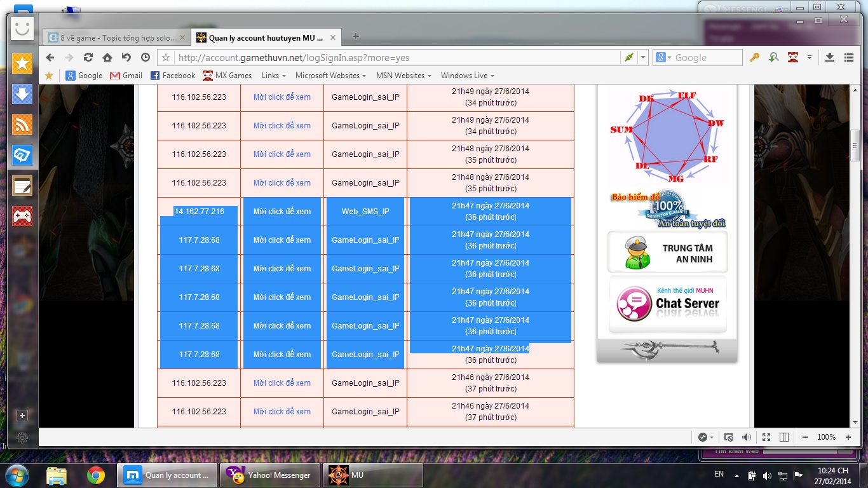Open the RSS feed reader sidebar icon
868x488 pixels.
pos(22,125)
